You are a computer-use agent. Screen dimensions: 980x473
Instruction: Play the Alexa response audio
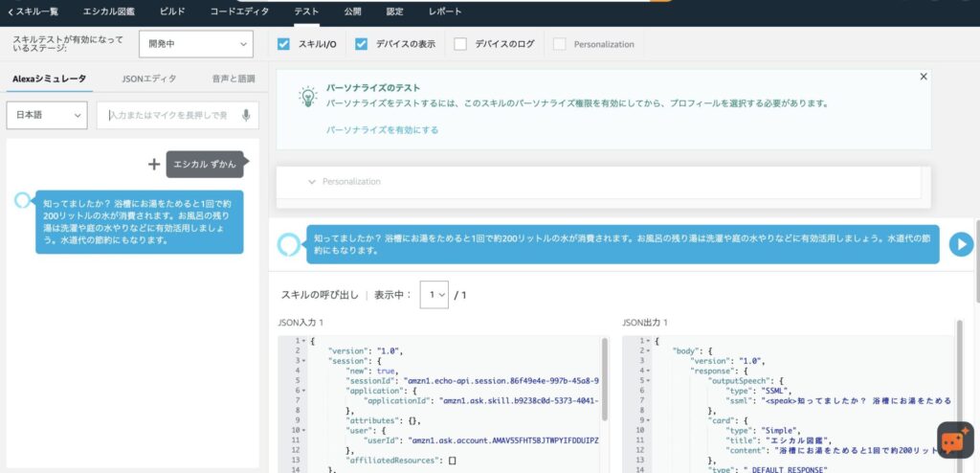(x=960, y=244)
